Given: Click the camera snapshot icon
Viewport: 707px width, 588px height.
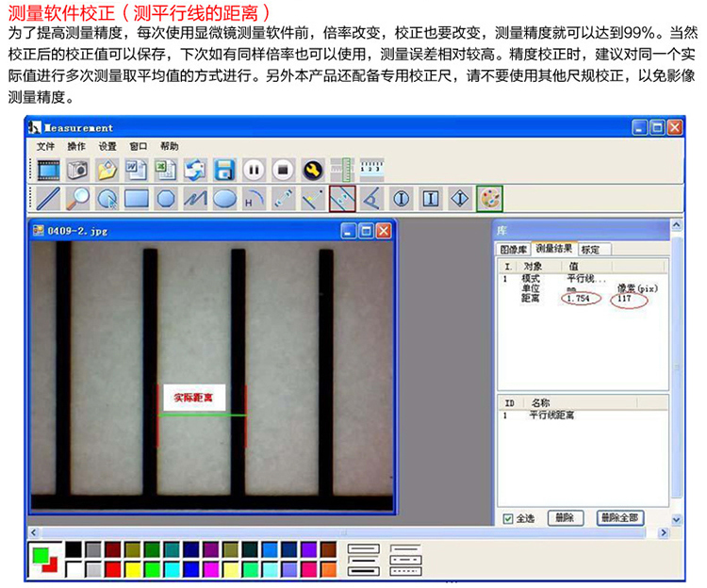Looking at the screenshot, I should pyautogui.click(x=77, y=170).
